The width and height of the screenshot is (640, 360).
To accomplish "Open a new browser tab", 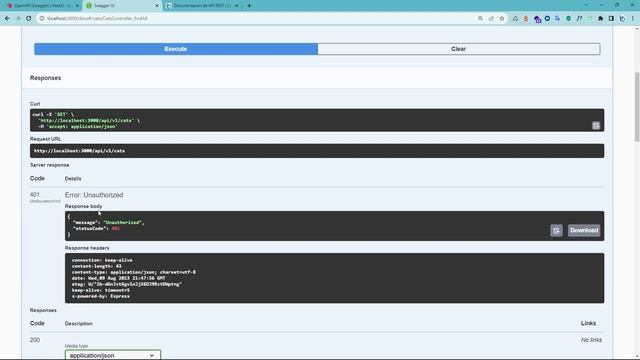I will click(249, 6).
